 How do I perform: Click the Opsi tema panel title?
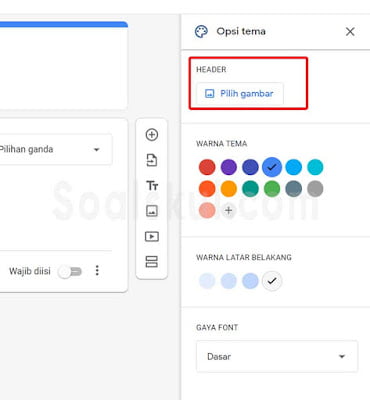pos(241,32)
